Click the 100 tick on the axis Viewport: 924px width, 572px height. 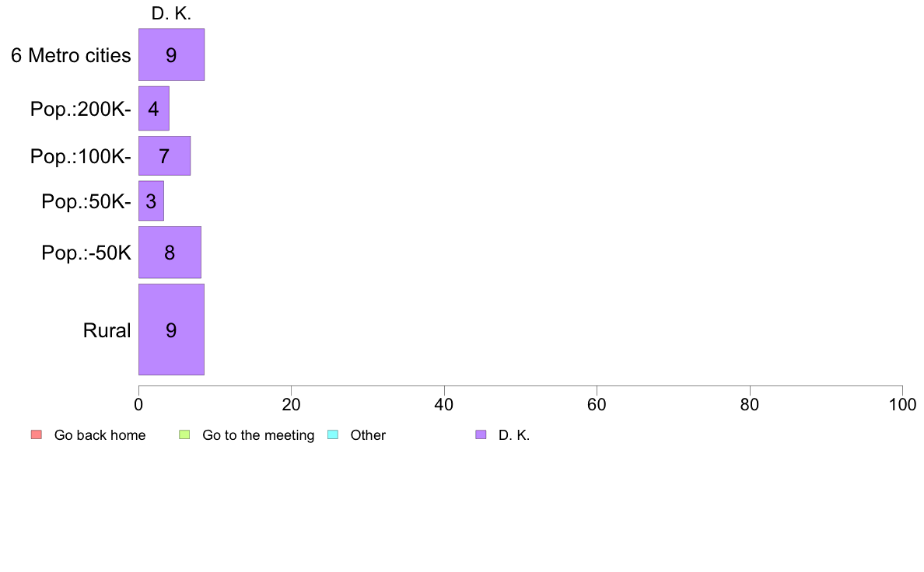coord(902,405)
